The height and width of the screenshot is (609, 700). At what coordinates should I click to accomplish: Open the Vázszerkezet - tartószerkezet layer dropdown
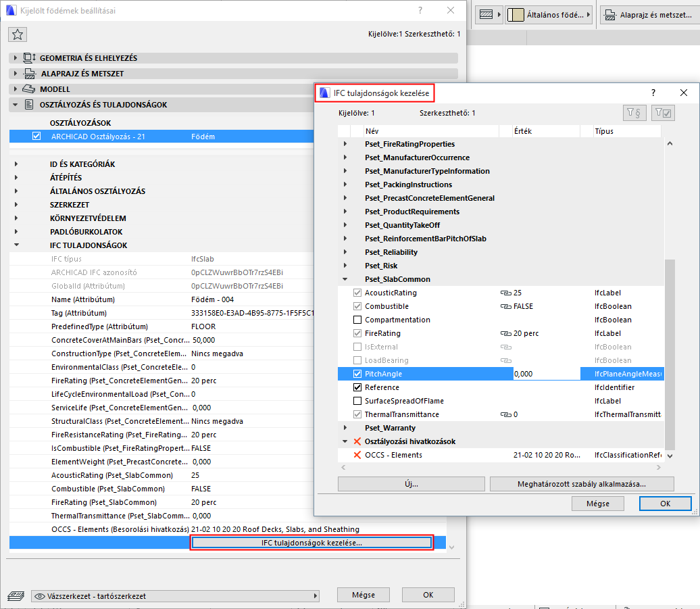click(x=176, y=596)
